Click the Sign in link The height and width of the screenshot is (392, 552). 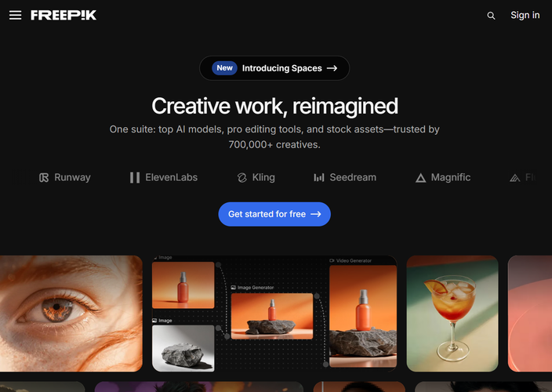point(525,15)
